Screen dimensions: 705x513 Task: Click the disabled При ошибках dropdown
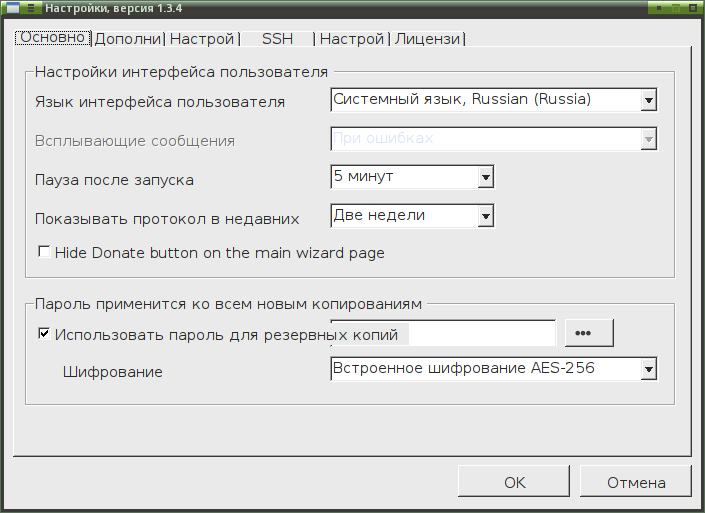[494, 138]
